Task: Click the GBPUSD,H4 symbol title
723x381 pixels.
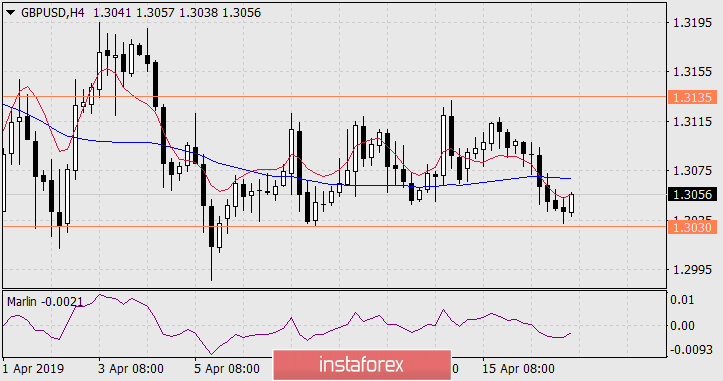Action: pyautogui.click(x=53, y=13)
